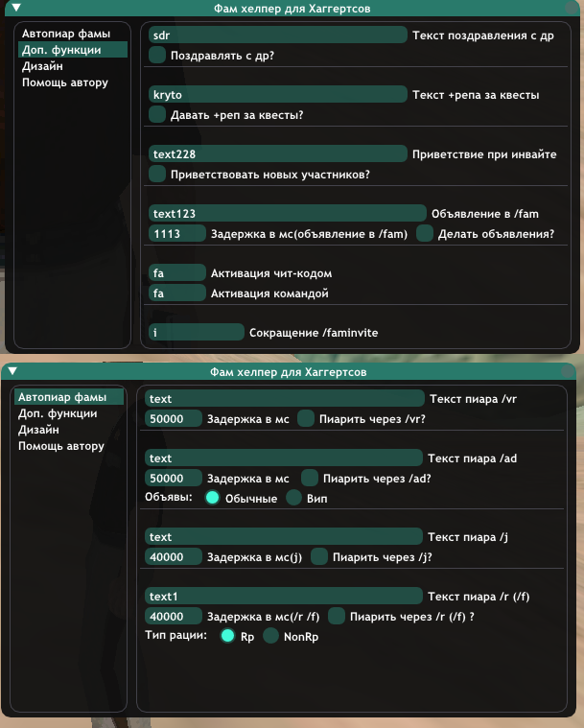
Task: Collapse the top window via triangle arrow
Action: [x=16, y=8]
